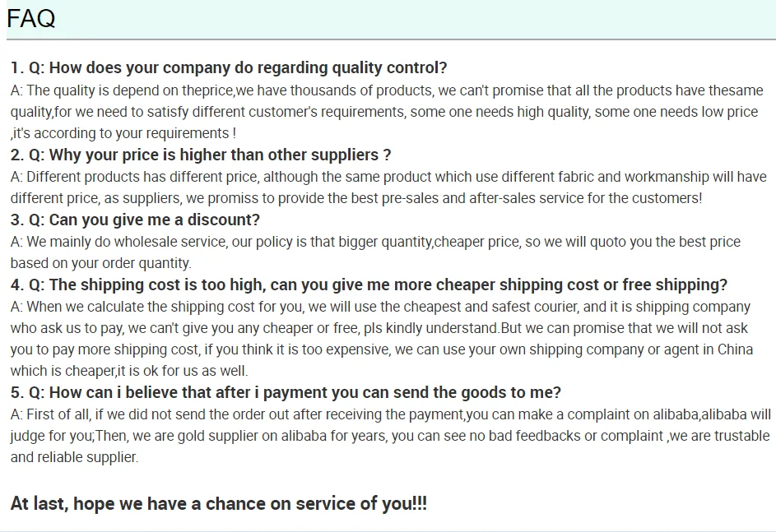Click the answer about wholesale service policy

375,252
